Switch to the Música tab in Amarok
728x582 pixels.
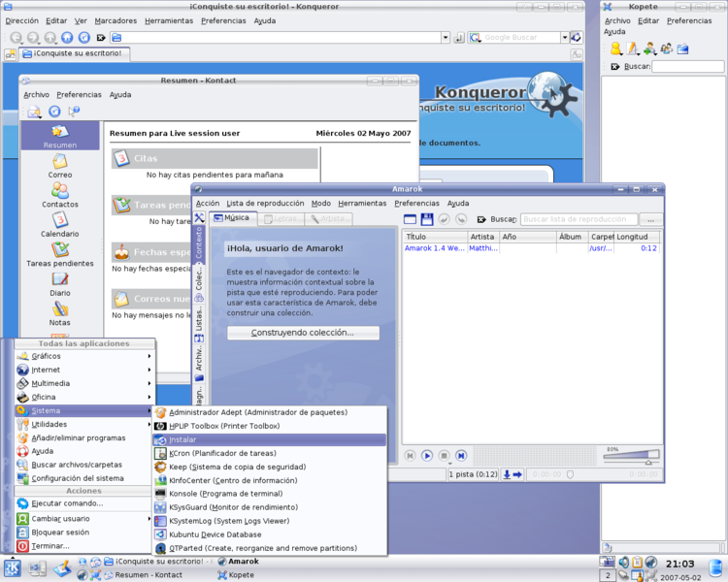pyautogui.click(x=234, y=219)
